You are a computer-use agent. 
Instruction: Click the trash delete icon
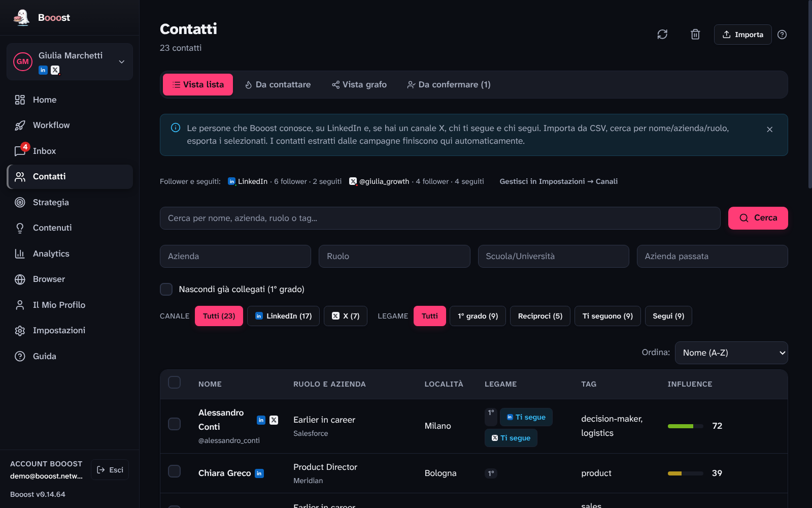pyautogui.click(x=695, y=35)
